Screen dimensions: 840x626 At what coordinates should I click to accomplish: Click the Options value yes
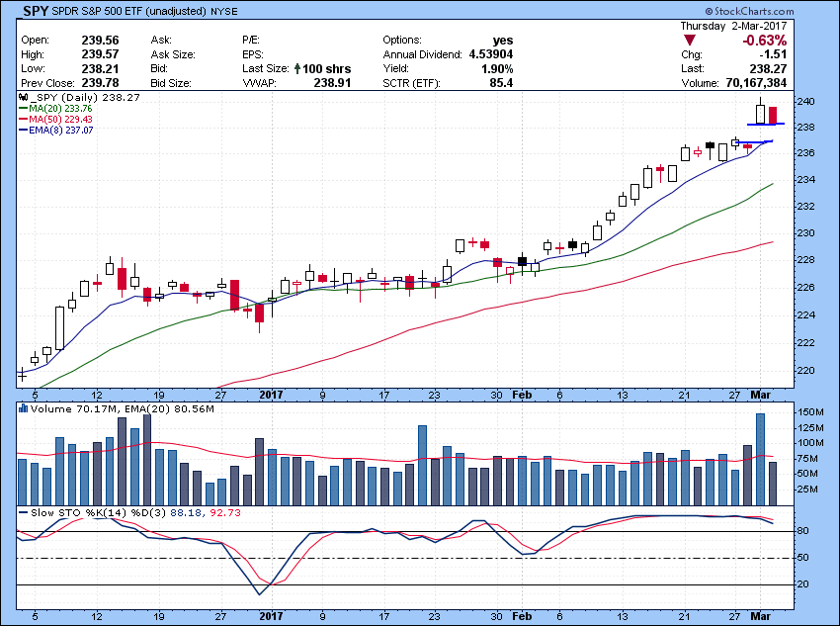[x=503, y=41]
